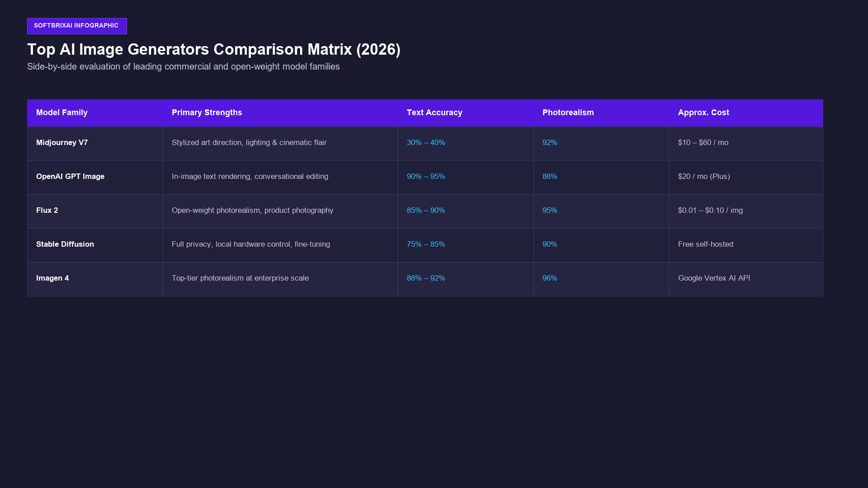The height and width of the screenshot is (488, 868).
Task: Click the 'Stable Diffusion' row name
Action: (65, 244)
